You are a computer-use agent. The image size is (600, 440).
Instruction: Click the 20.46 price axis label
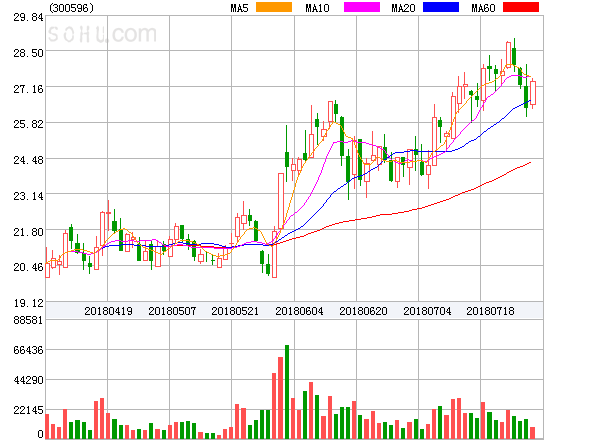[28, 267]
